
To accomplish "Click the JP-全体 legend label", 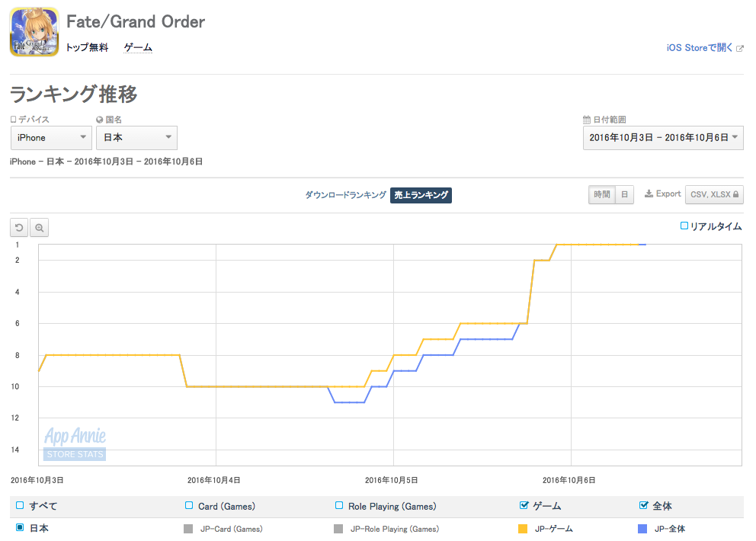I will click(670, 529).
